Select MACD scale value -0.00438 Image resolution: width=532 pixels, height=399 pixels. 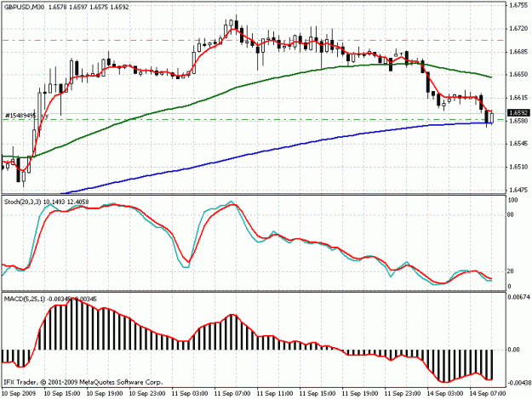518,383
